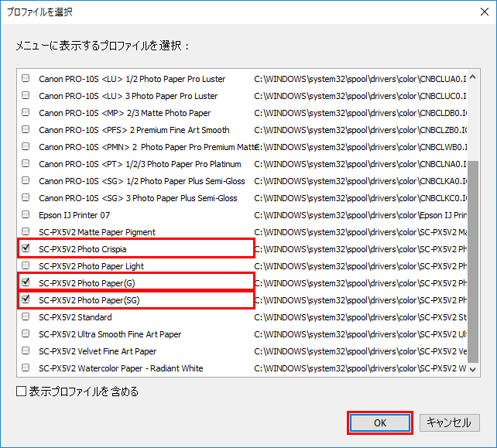Image resolution: width=497 pixels, height=448 pixels.
Task: Select the SC-PX5V2 Standard profile name
Action: 75,317
